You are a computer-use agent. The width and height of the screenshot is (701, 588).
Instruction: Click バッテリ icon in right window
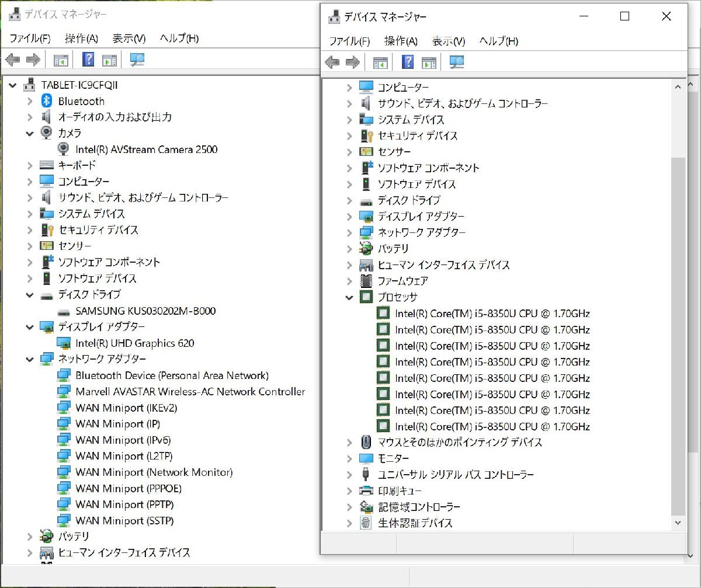[x=366, y=249]
